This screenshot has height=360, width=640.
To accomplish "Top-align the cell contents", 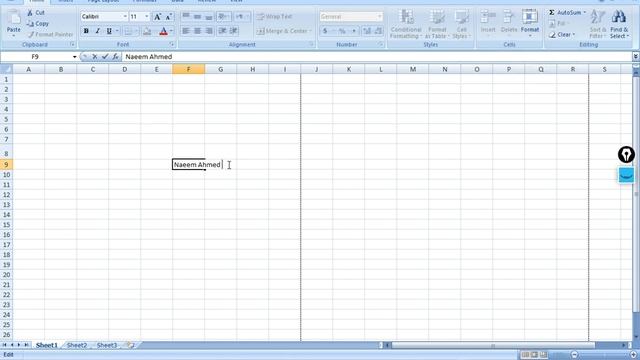I will tap(186, 17).
